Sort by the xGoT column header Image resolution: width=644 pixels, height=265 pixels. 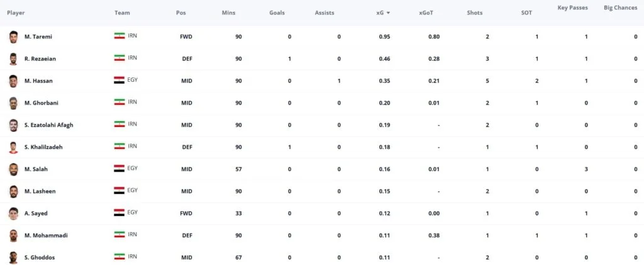[x=426, y=13]
